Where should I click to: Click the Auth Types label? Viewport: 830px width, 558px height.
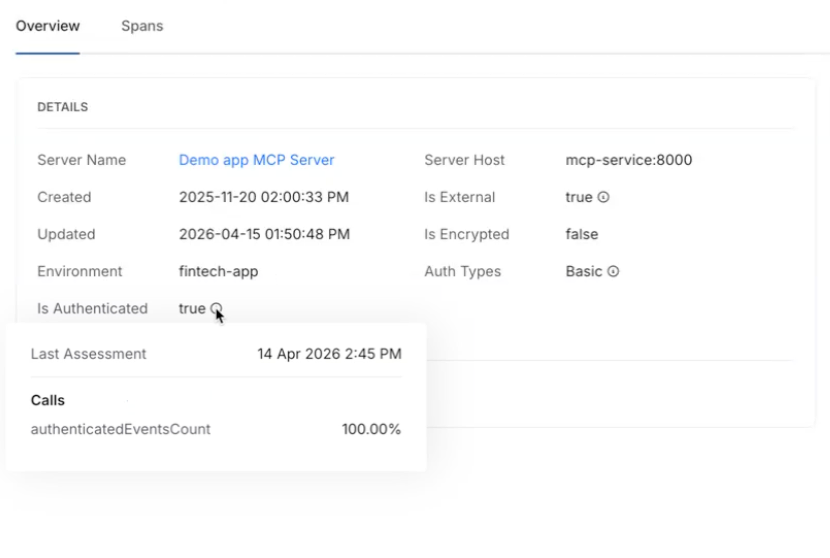[462, 271]
